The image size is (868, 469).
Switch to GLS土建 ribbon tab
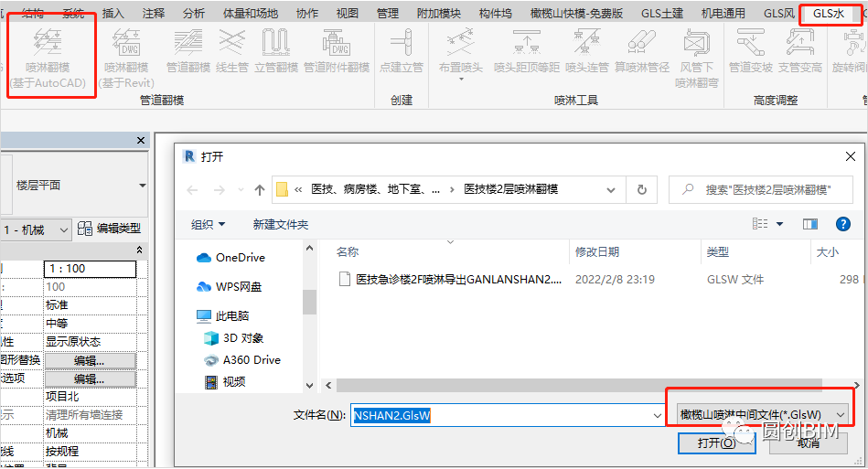coord(662,14)
